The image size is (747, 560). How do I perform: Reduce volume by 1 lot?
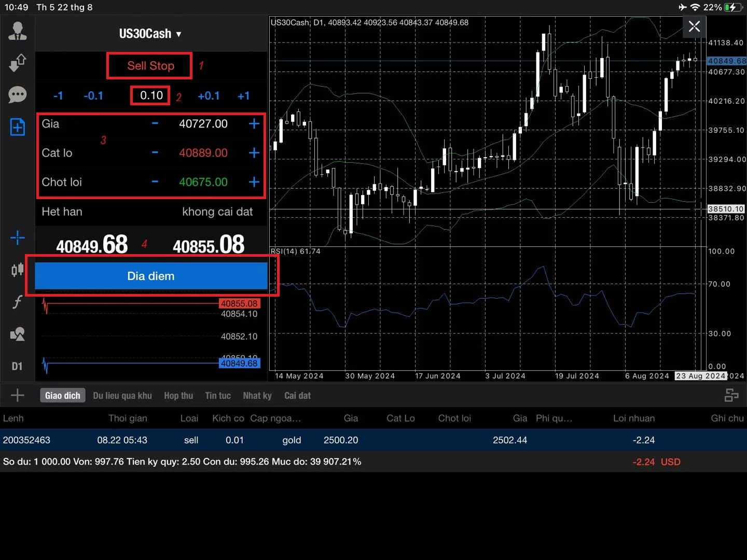tap(58, 95)
